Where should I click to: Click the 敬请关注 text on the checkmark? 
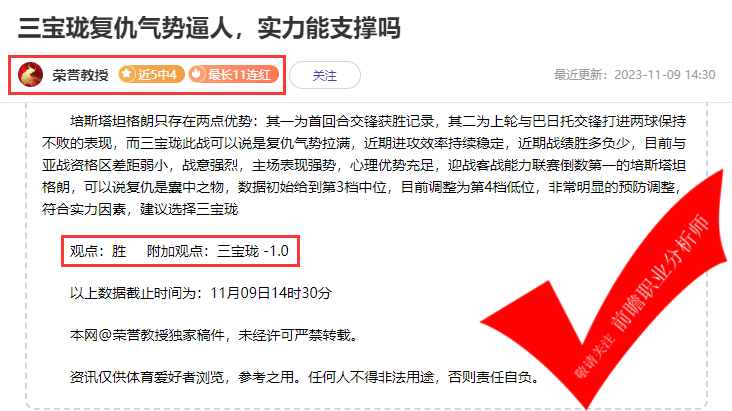click(x=594, y=356)
